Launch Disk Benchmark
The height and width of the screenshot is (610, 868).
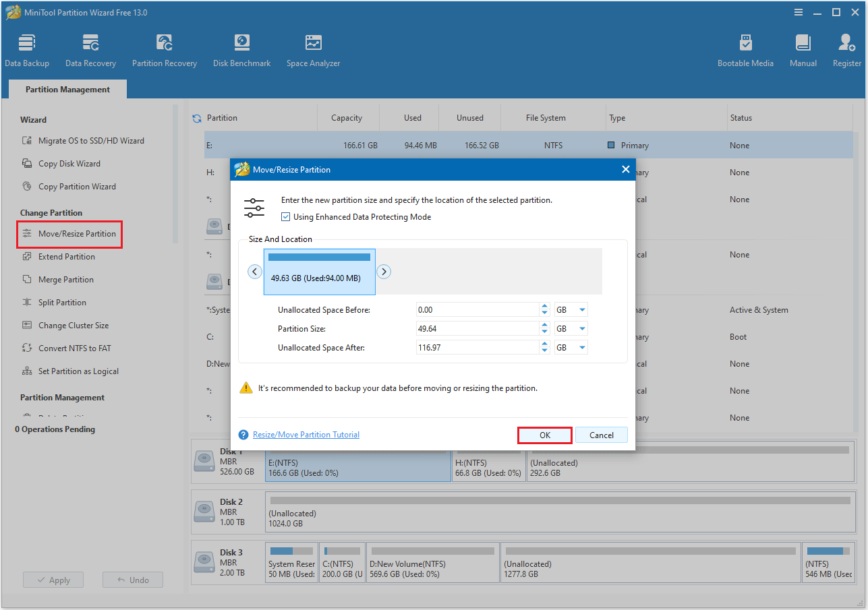pyautogui.click(x=241, y=49)
